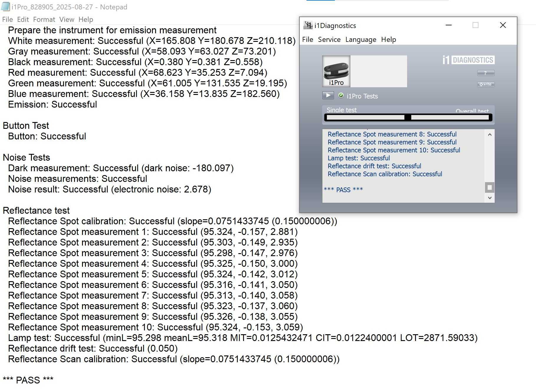Click 'Dark measurement' line in Notepad

[x=121, y=168]
